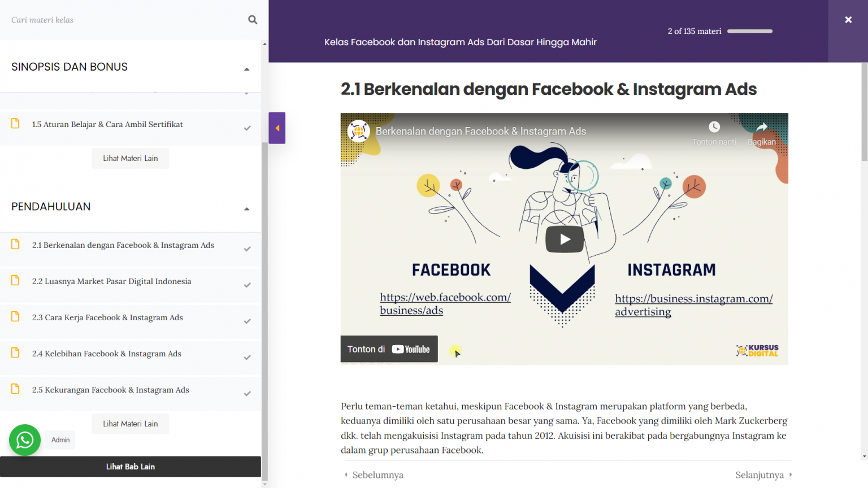
Task: Click sidebar scrollbar up arrow
Action: coord(264,43)
